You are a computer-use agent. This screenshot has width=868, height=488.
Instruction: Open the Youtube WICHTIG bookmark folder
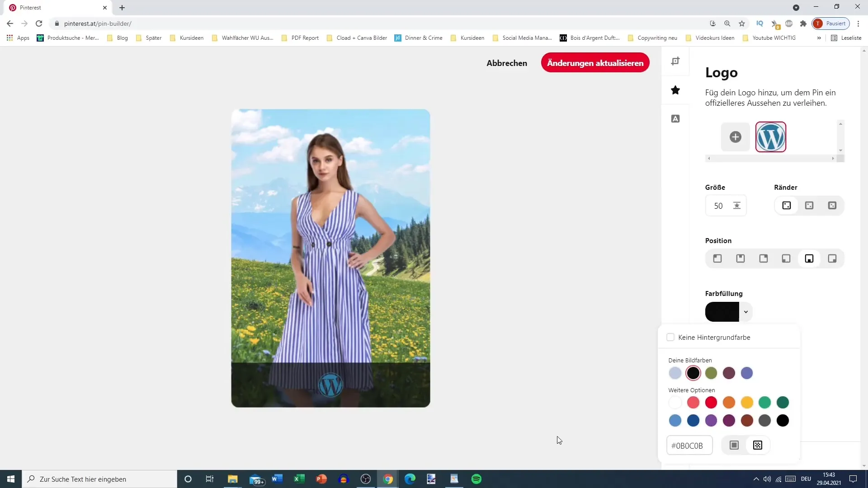(769, 38)
